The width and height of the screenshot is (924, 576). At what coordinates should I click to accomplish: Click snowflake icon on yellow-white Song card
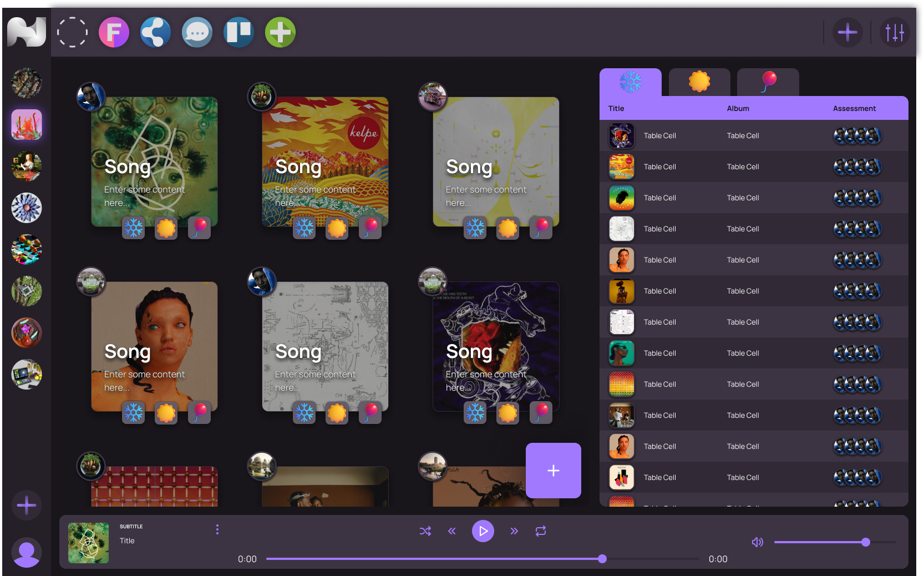475,228
